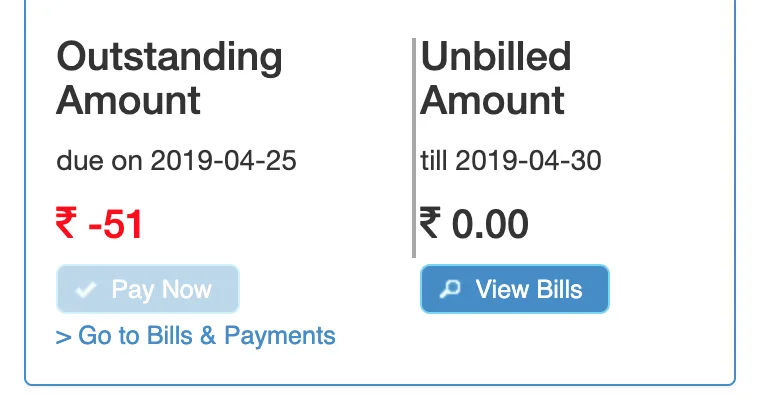Click the word 'Unbilled'
Image resolution: width=762 pixels, height=414 pixels.
[495, 57]
